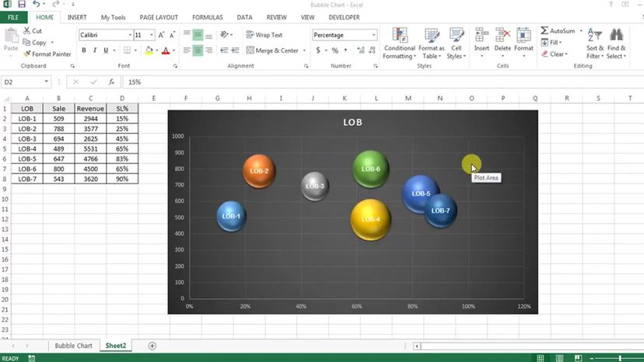Click the Decrease Indent icon
Image resolution: width=644 pixels, height=362 pixels.
[224, 50]
